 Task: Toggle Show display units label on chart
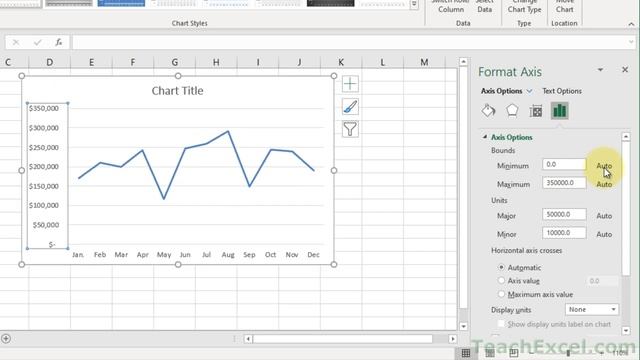[x=501, y=324]
